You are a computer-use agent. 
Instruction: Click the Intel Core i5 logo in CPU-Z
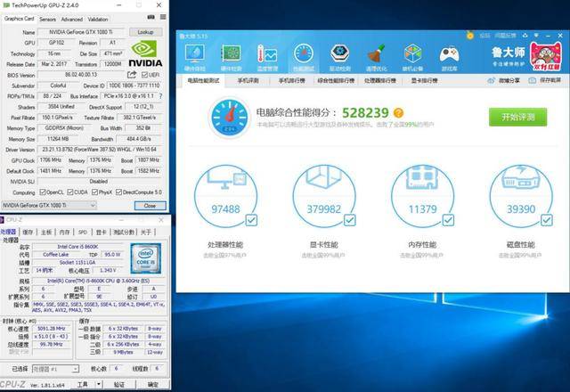click(146, 258)
